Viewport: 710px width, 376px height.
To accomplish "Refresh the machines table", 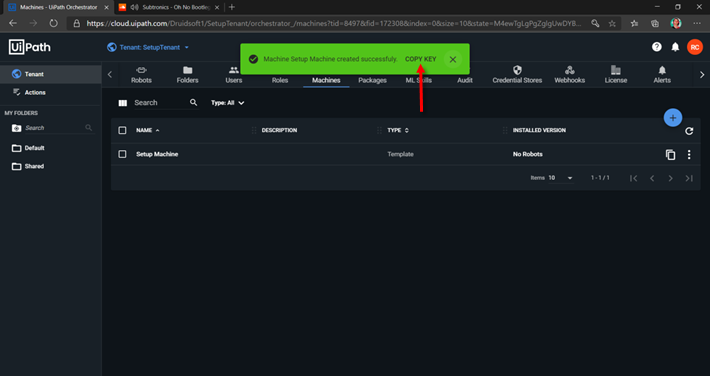I will tap(689, 131).
